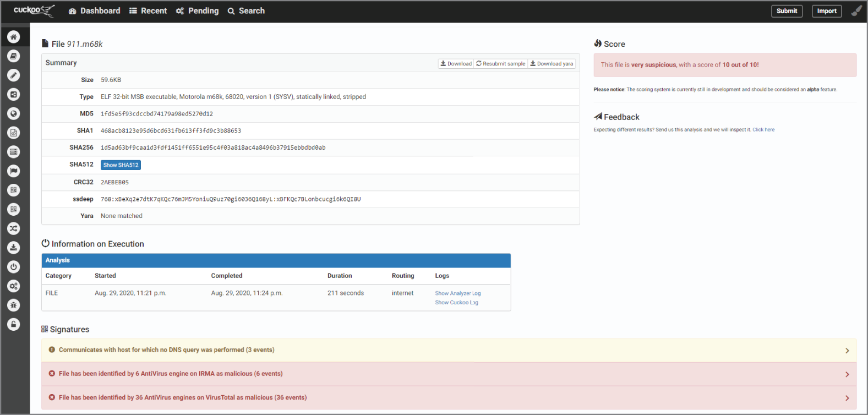Click the FILE category cell
This screenshot has height=415, width=868.
pyautogui.click(x=52, y=293)
